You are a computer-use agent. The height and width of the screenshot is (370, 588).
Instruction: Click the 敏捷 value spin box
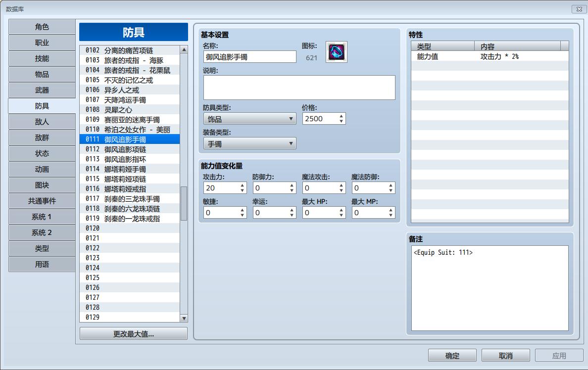225,213
